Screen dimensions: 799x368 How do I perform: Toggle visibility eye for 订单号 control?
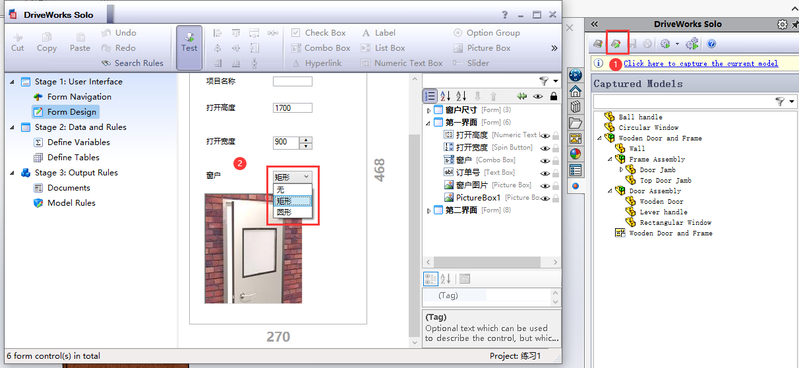pyautogui.click(x=545, y=173)
